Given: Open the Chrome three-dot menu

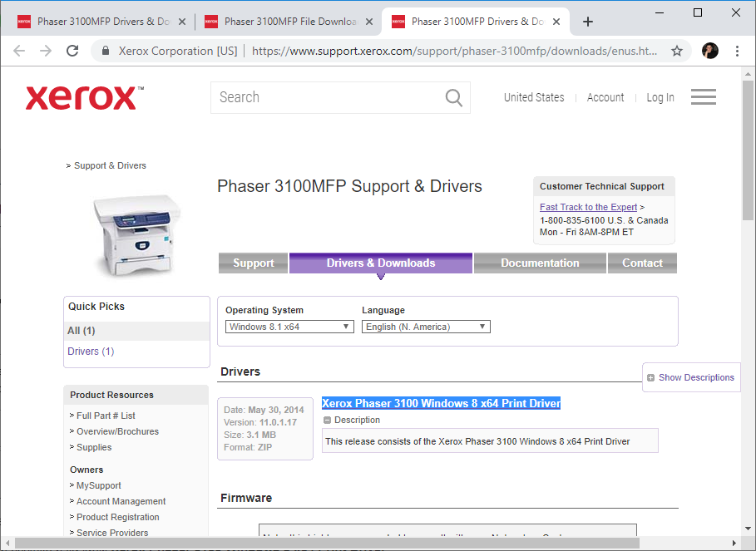Looking at the screenshot, I should pyautogui.click(x=737, y=51).
